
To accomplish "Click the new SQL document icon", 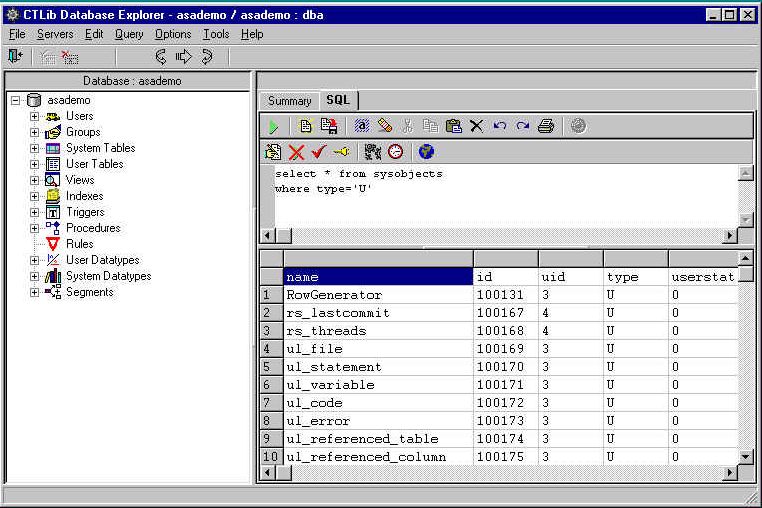I will click(x=305, y=126).
